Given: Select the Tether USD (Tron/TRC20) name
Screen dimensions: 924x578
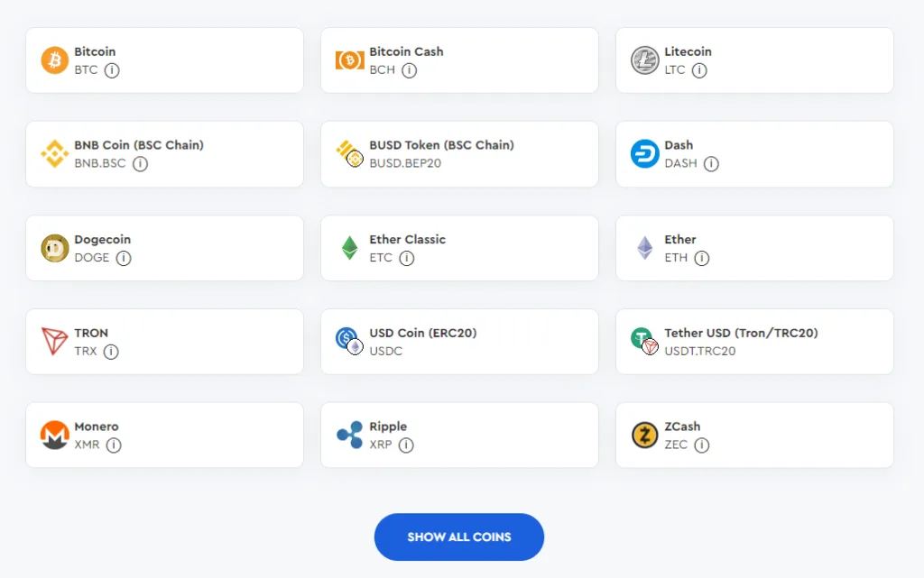Looking at the screenshot, I should (742, 333).
